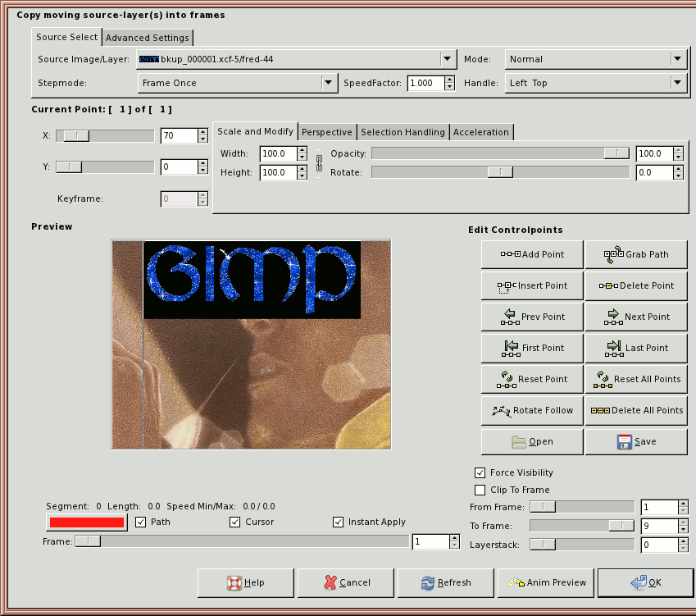This screenshot has height=616, width=696.
Task: Click Delete All Points icon
Action: point(600,410)
